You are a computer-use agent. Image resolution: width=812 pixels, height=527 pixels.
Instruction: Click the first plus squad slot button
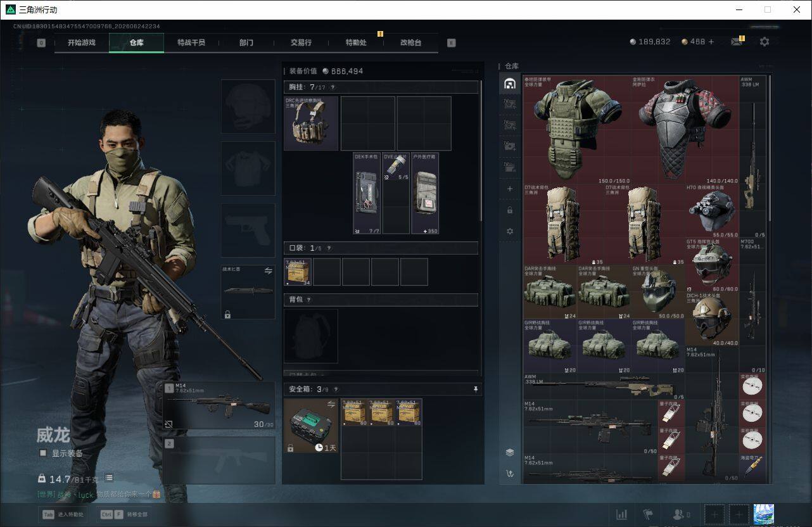pyautogui.click(x=714, y=514)
